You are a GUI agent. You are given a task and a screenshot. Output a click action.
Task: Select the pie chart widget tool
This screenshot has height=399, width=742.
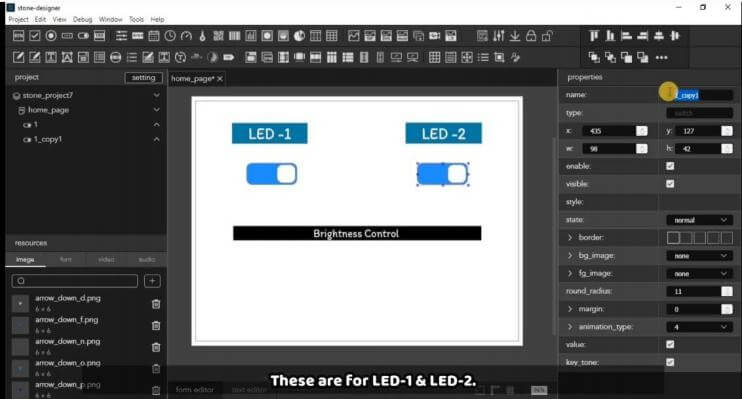[299, 36]
